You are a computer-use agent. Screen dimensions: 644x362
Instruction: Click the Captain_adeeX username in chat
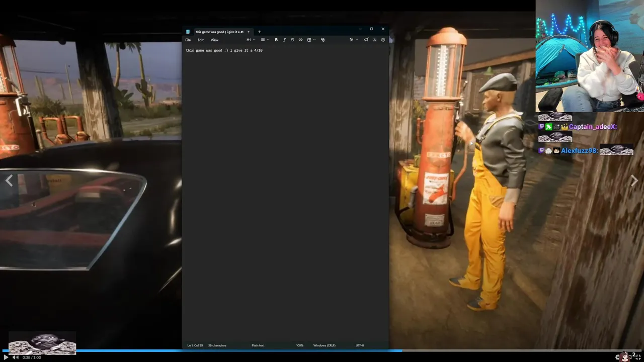(593, 127)
